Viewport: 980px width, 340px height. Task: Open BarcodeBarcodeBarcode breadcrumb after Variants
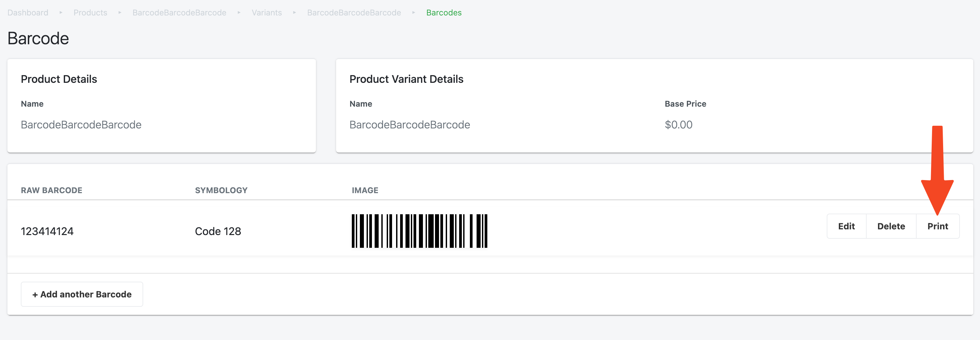click(354, 12)
